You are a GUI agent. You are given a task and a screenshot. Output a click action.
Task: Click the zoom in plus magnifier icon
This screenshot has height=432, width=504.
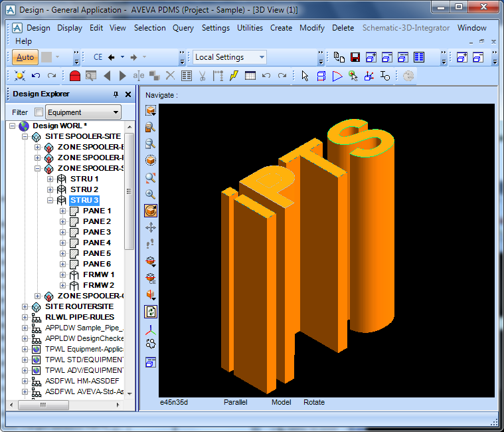(x=151, y=194)
